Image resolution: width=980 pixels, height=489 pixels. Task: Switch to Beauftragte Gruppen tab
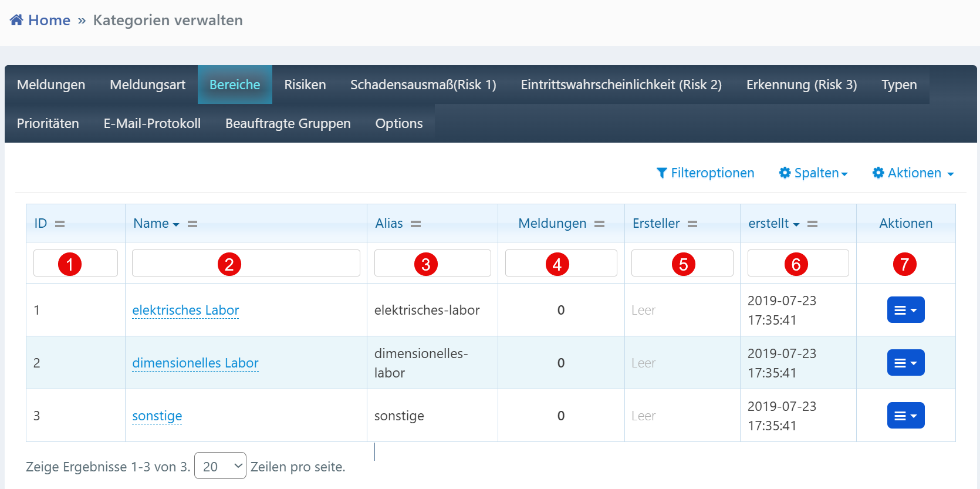[x=288, y=124]
